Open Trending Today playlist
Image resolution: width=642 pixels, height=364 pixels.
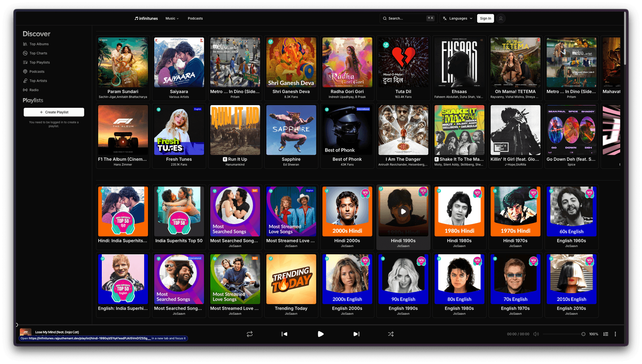pyautogui.click(x=291, y=279)
